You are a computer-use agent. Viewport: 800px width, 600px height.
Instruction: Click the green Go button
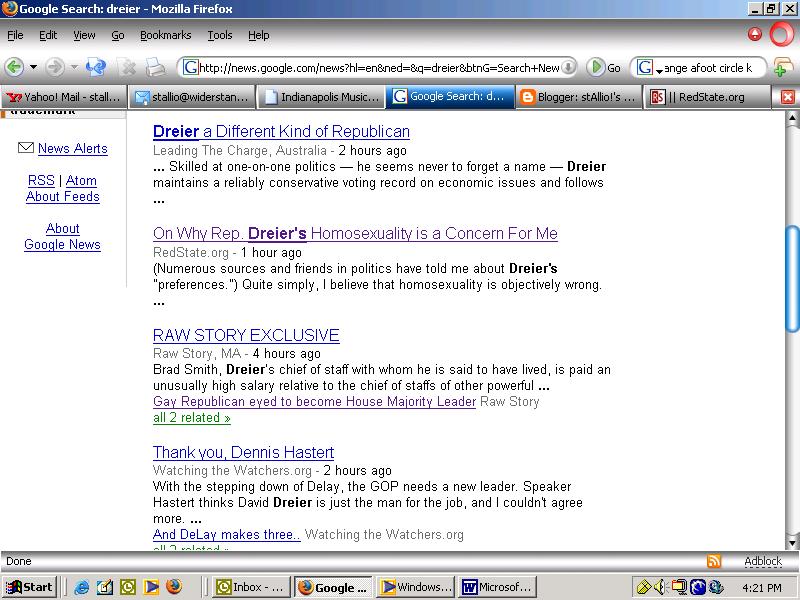[x=604, y=67]
